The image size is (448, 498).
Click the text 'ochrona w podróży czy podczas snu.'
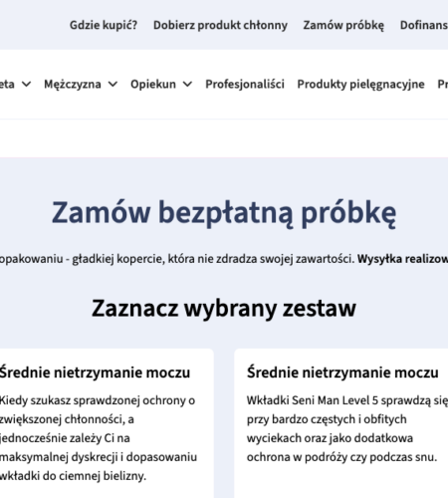point(341,457)
